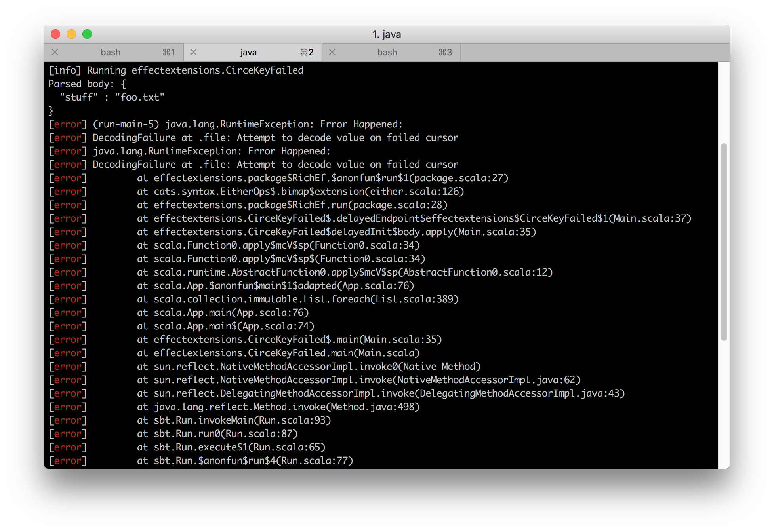Select the java tab labeled ⌘2
This screenshot has width=774, height=532.
(248, 52)
